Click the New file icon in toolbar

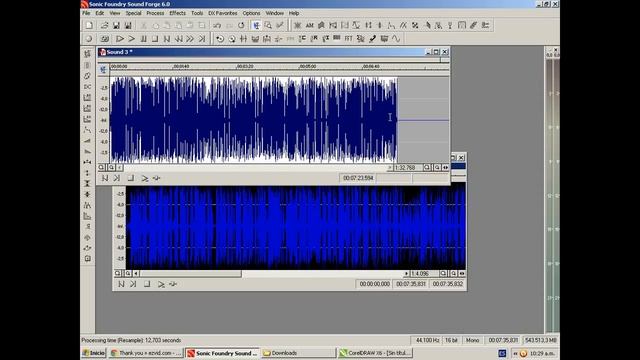coord(89,25)
